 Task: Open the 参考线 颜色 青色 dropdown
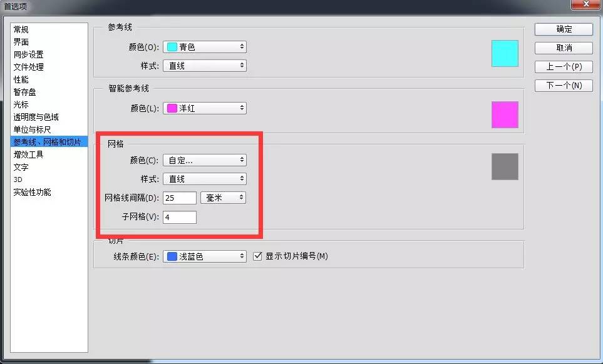pyautogui.click(x=205, y=47)
